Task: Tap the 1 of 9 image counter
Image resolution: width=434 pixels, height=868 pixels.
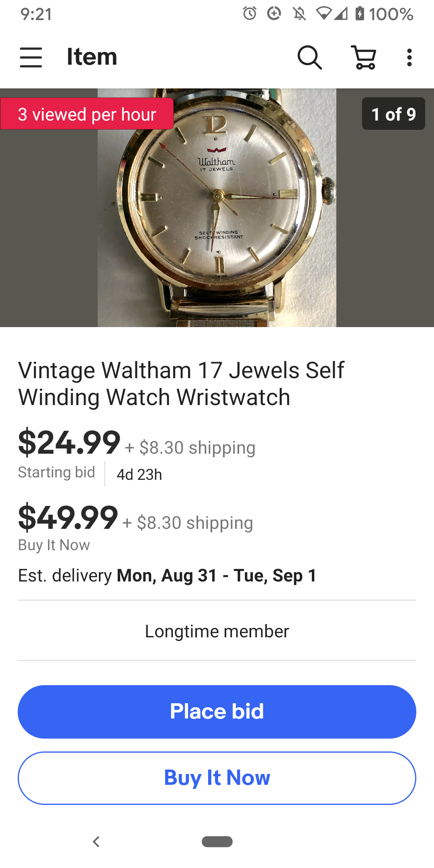Action: [393, 114]
